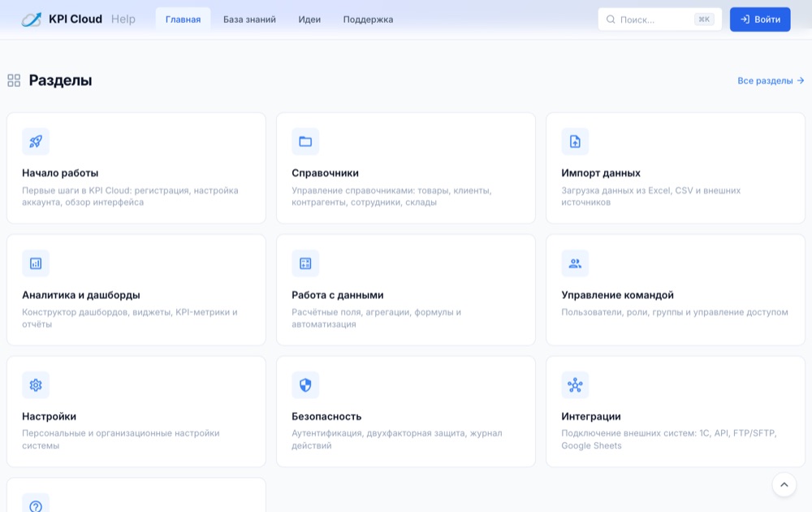Go to the Поддержка tab

click(368, 20)
